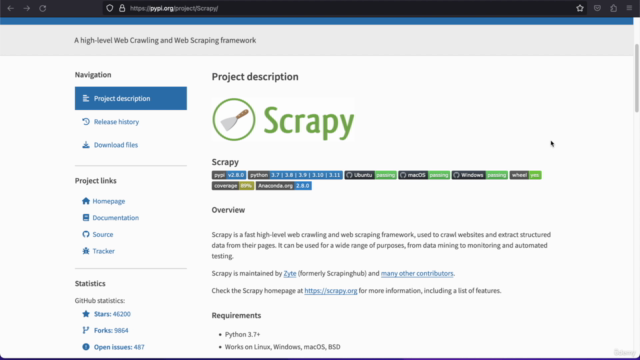640x360 pixels.
Task: Click the fork icon beside Forks
Action: pos(86,330)
